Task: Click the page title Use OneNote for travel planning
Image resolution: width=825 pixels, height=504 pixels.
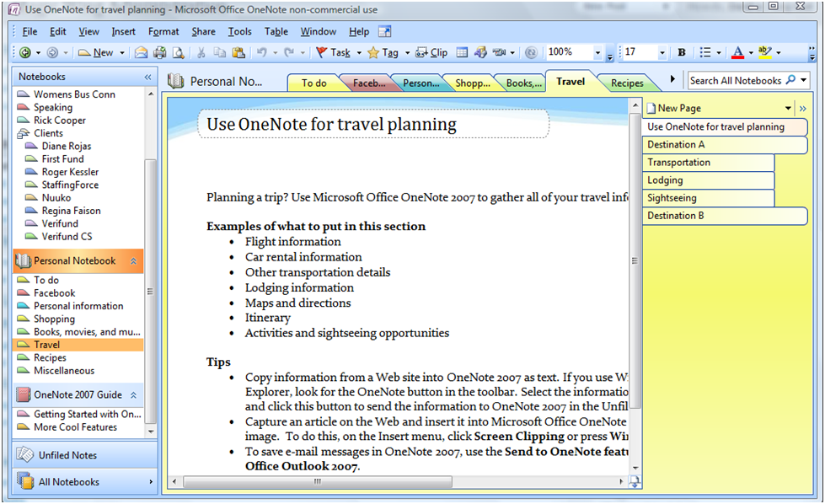Action: point(331,124)
